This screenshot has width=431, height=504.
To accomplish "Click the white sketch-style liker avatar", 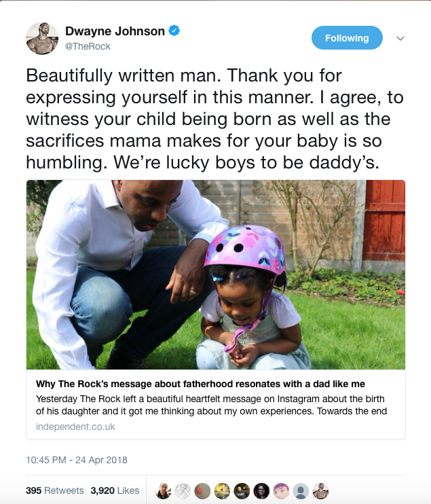I will click(183, 490).
